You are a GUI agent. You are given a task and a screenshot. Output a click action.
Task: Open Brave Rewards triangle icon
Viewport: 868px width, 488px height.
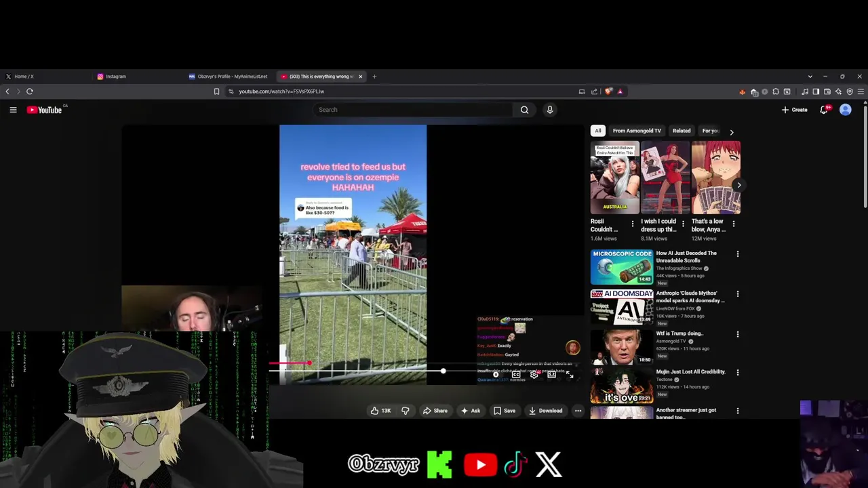point(620,91)
